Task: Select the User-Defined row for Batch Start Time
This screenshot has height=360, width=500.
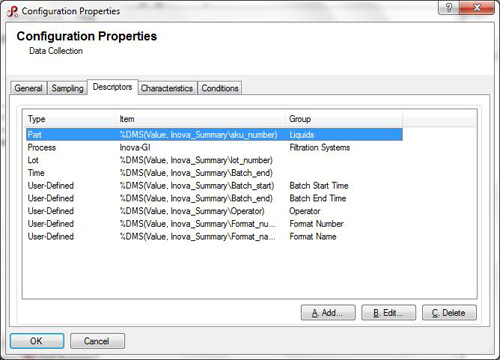Action: (x=214, y=185)
